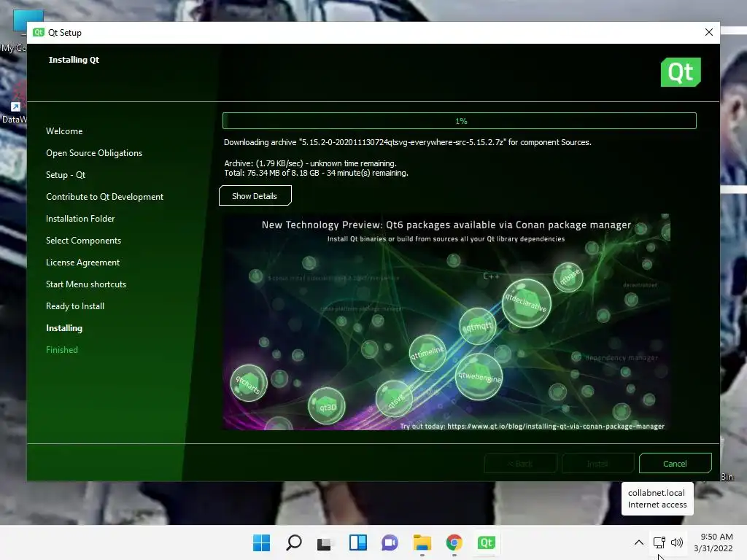Click the greyed-out Back button
The width and height of the screenshot is (747, 560).
[520, 463]
